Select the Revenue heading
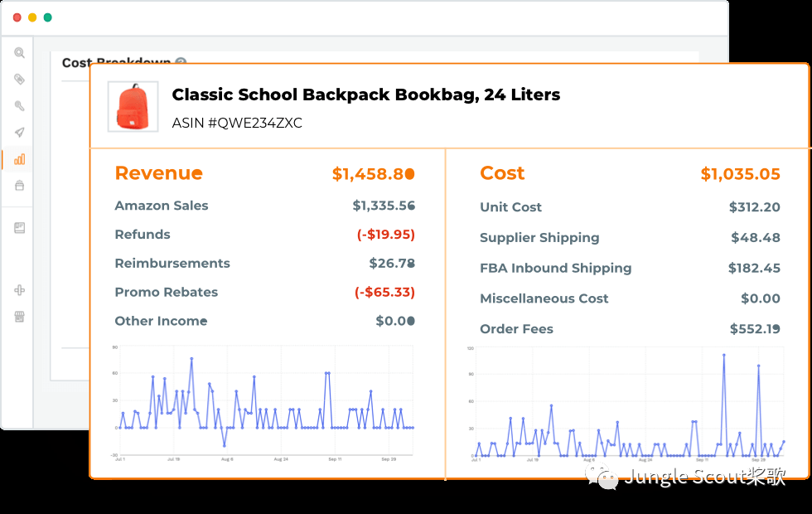Image resolution: width=812 pixels, height=514 pixels. (x=158, y=173)
